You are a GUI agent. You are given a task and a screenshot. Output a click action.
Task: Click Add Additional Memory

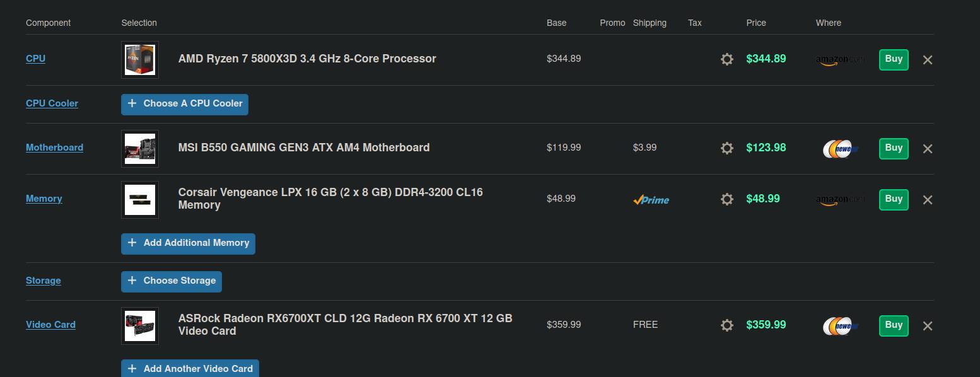click(188, 243)
